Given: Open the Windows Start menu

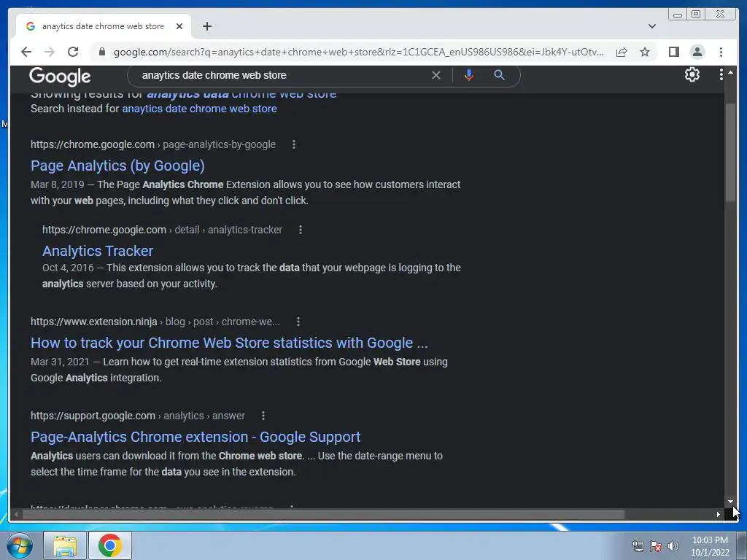Looking at the screenshot, I should coord(20,545).
